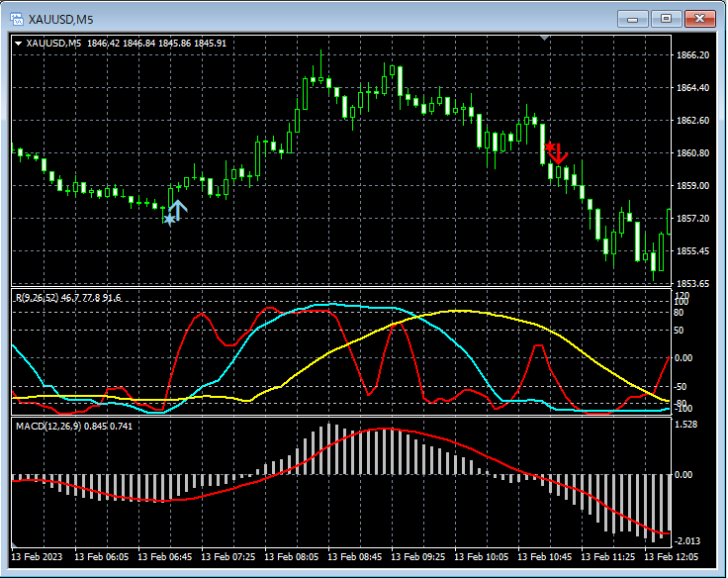Image resolution: width=728 pixels, height=578 pixels.
Task: Click the 1866.20 price scale value
Action: click(691, 55)
